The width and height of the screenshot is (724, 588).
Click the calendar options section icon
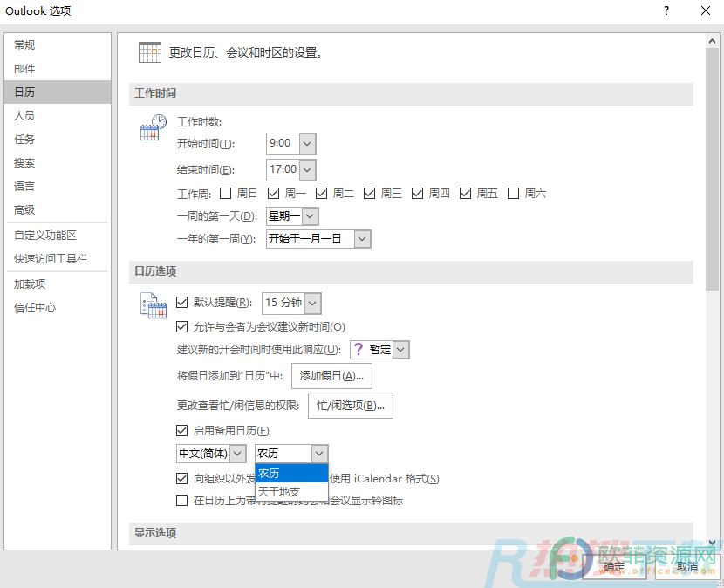[154, 305]
